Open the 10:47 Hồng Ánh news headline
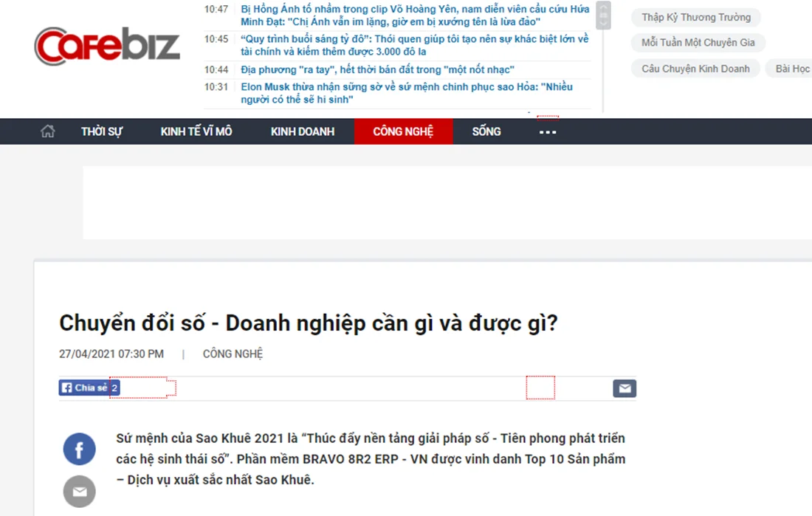The height and width of the screenshot is (516, 812). pos(415,16)
